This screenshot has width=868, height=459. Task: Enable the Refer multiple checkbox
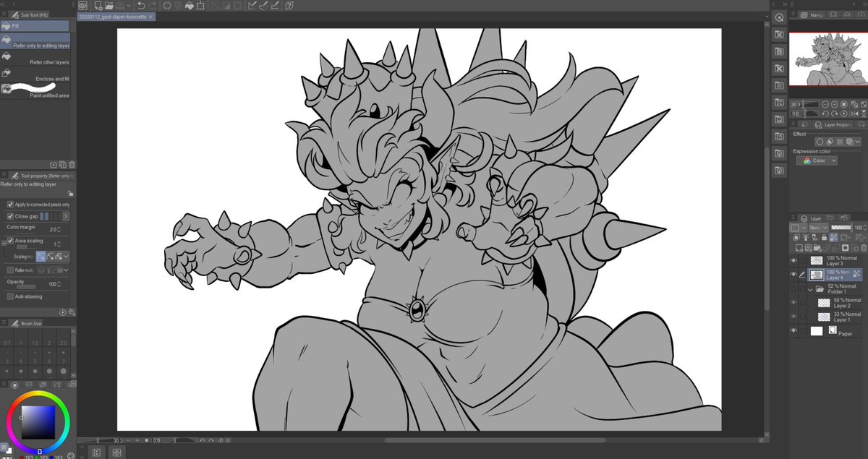pyautogui.click(x=10, y=270)
